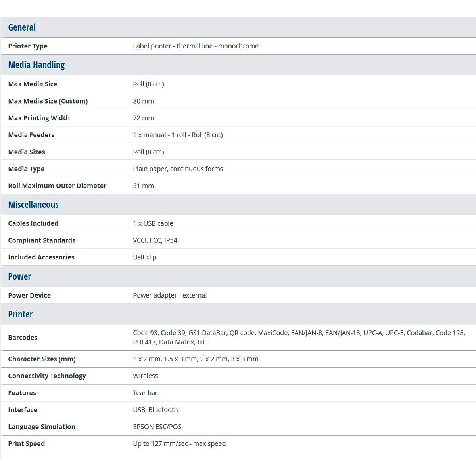Click the Media Handling section header
Viewport: 476px width, 476px height.
click(36, 65)
